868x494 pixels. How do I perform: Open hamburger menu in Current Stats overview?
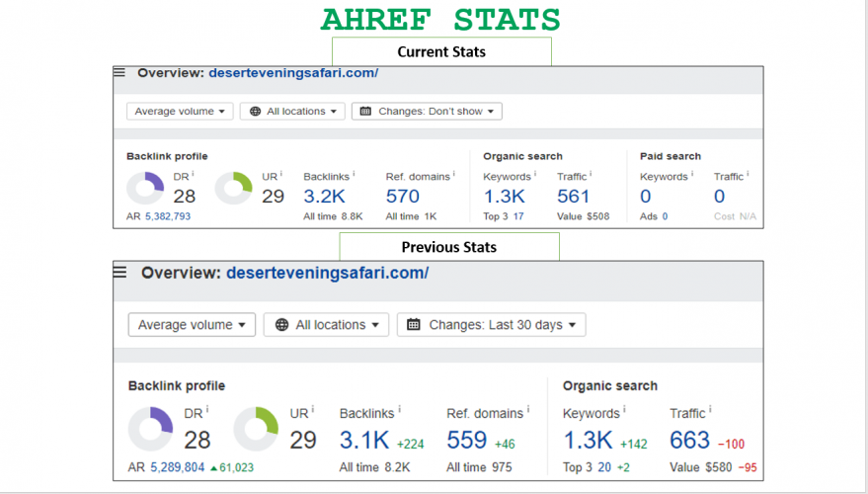click(x=119, y=72)
